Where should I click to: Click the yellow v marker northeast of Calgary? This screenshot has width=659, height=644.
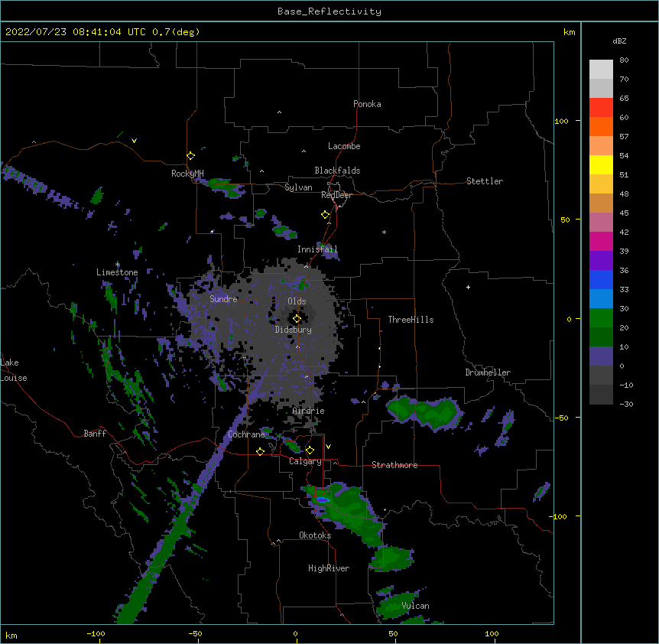click(x=328, y=447)
